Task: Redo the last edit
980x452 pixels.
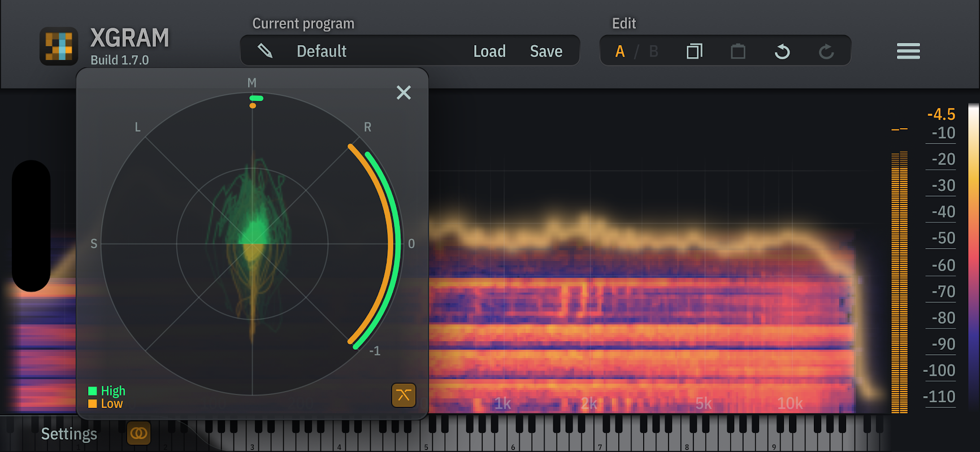Action: [826, 51]
